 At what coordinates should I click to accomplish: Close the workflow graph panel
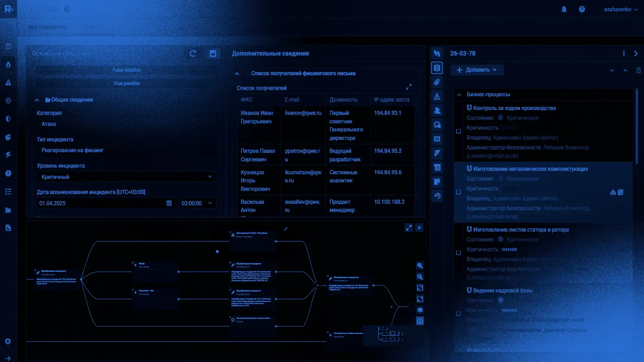[x=419, y=228]
